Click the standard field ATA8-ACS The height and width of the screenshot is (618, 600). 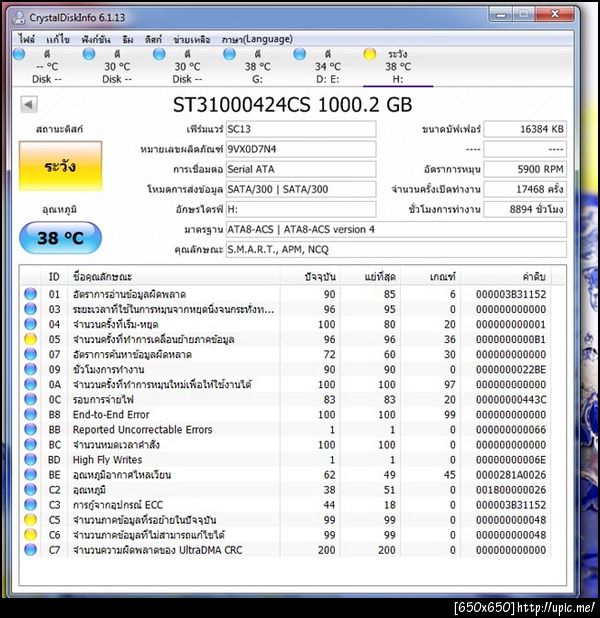(x=396, y=229)
